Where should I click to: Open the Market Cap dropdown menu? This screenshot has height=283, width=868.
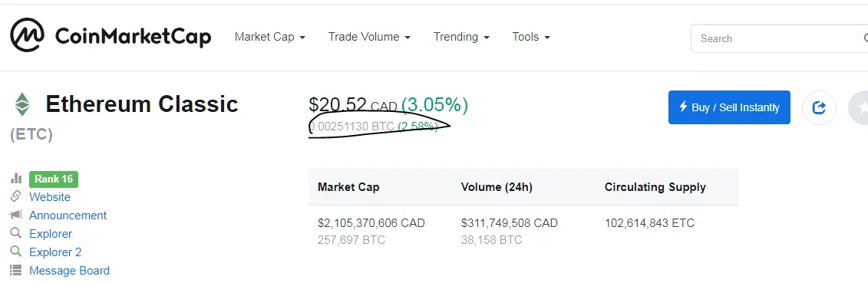pos(270,37)
